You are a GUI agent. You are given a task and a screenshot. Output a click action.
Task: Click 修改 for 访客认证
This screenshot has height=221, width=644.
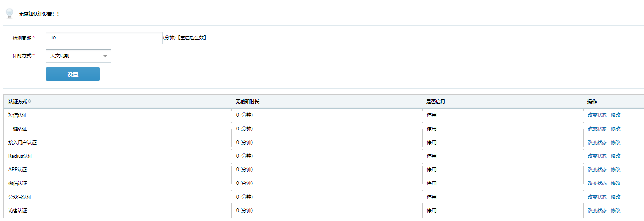[616, 211]
